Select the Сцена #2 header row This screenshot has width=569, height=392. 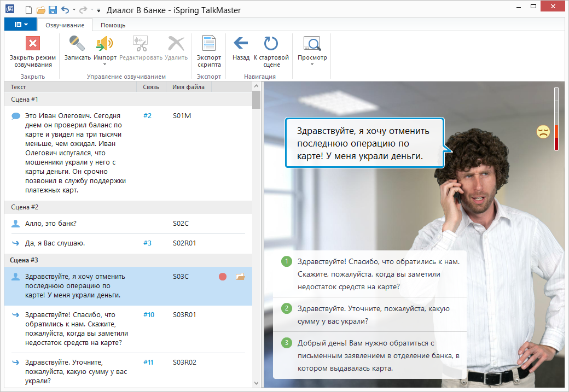[x=128, y=207]
